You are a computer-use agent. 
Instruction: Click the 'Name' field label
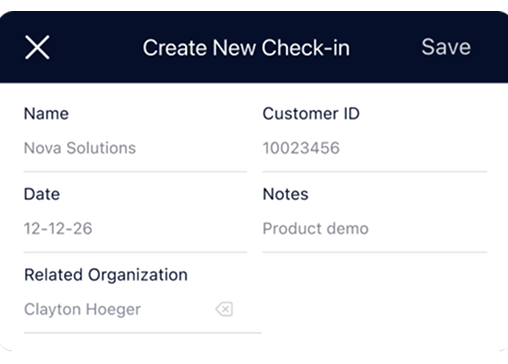point(46,114)
